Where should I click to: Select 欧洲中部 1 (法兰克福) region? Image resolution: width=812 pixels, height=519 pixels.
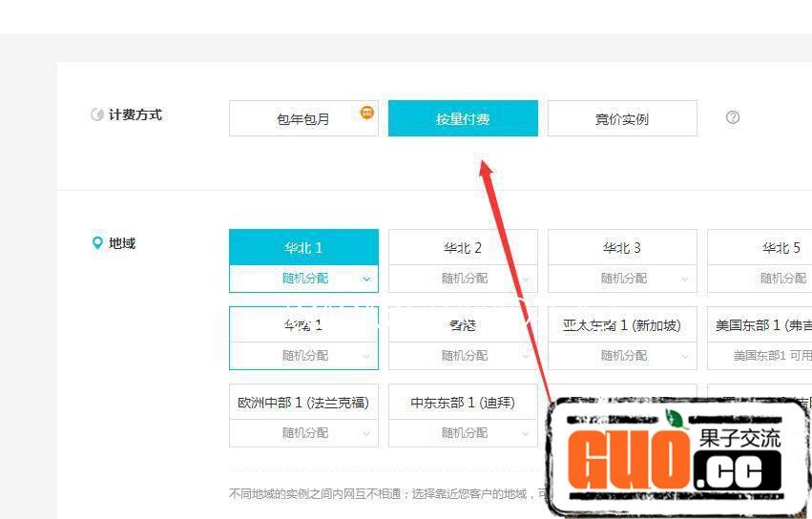pos(303,403)
